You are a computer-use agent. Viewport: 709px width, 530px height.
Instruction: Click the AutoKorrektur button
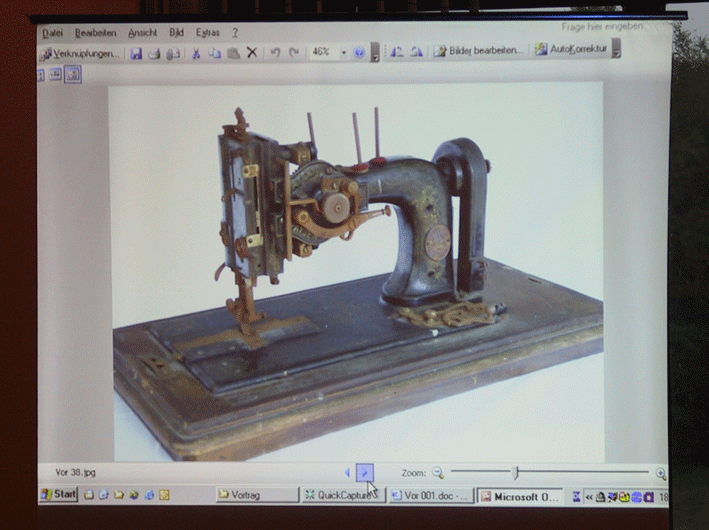[x=571, y=49]
